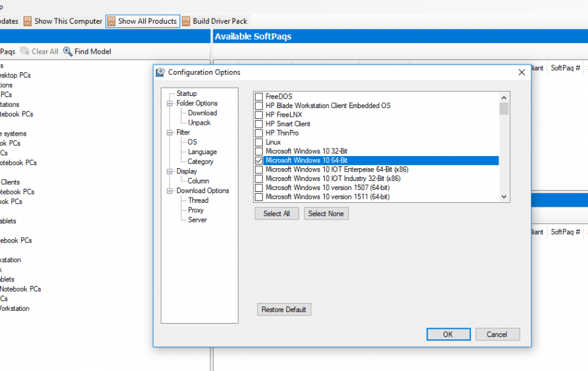This screenshot has height=371, width=588.
Task: Select the Proxy tree item
Action: (x=196, y=210)
